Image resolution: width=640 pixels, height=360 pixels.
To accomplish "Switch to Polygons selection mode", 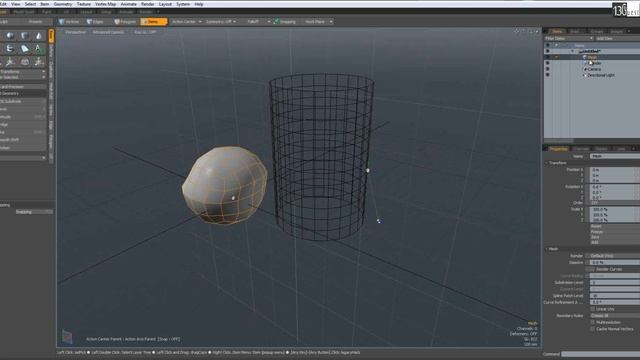I will click(x=125, y=22).
